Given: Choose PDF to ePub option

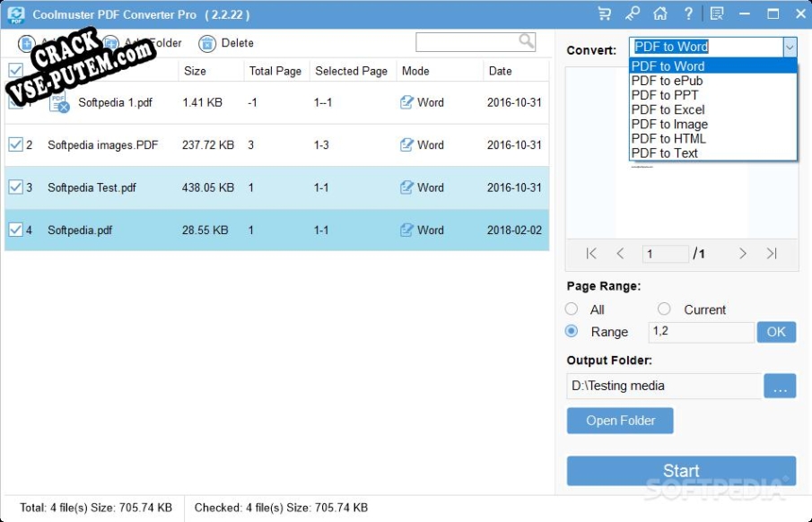Looking at the screenshot, I should click(x=713, y=81).
